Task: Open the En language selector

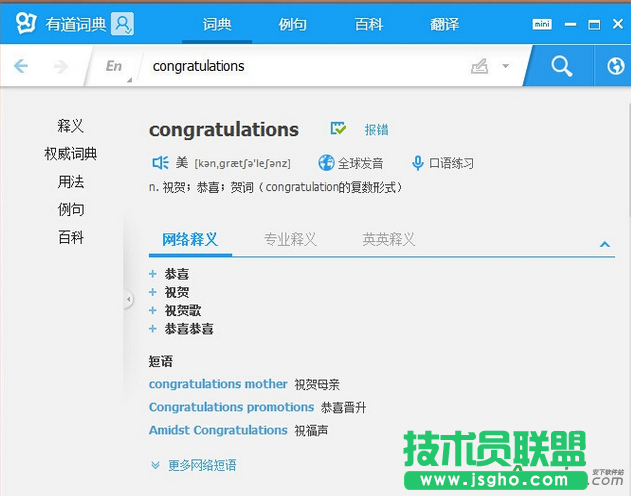Action: 114,66
